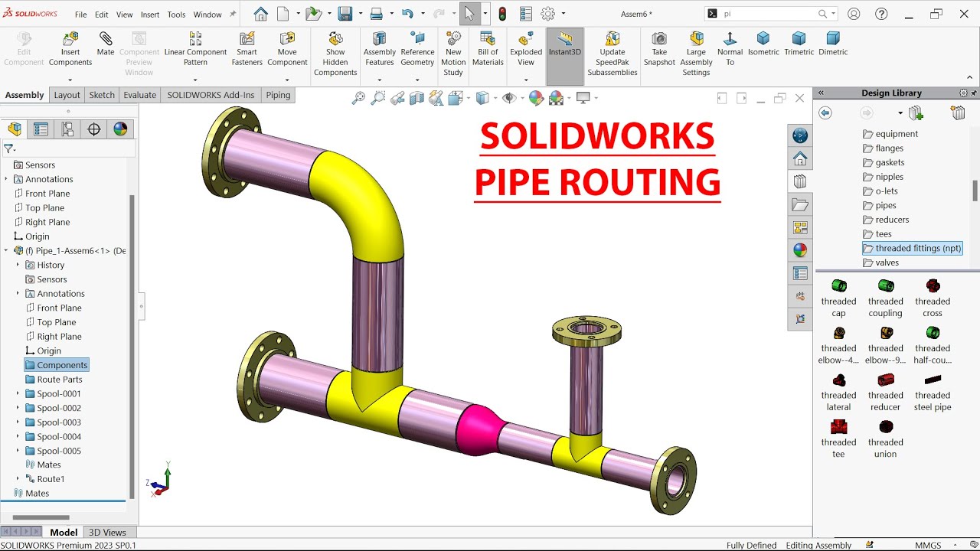This screenshot has height=551, width=980.
Task: Click the Print icon
Action: pyautogui.click(x=376, y=14)
